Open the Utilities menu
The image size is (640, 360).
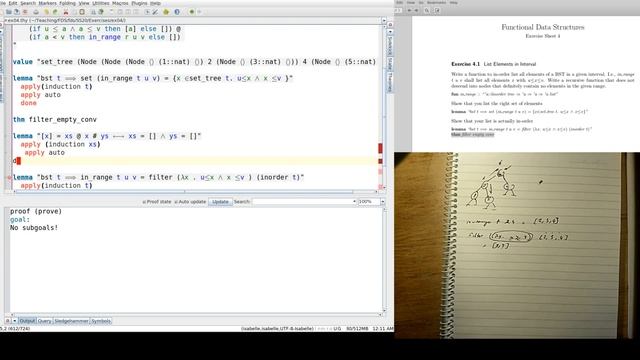101,3
